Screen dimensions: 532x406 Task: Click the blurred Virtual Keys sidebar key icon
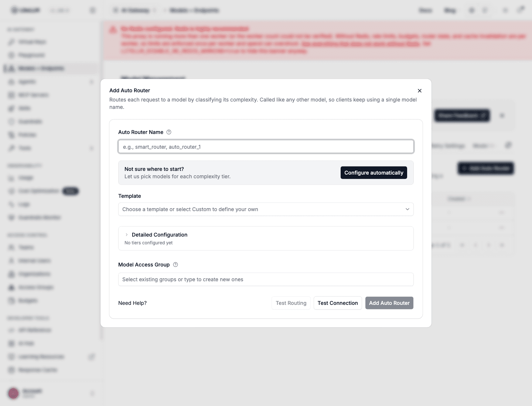click(11, 42)
